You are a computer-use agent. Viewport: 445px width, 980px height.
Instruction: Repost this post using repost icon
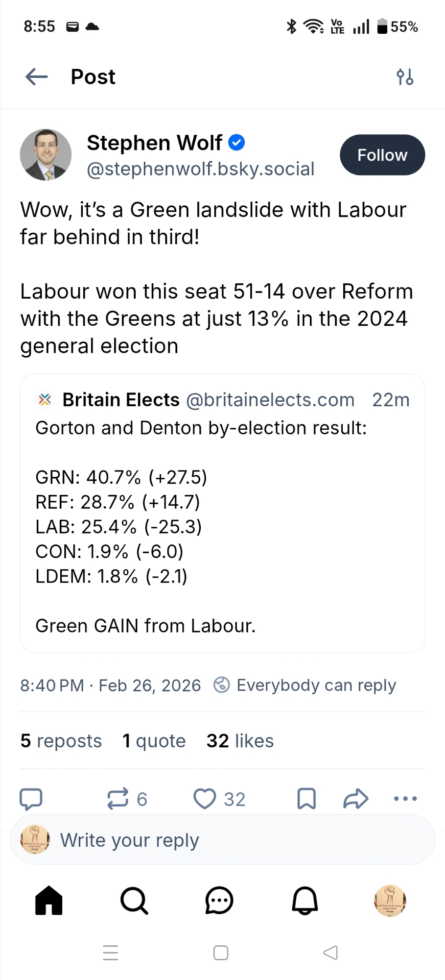[118, 799]
